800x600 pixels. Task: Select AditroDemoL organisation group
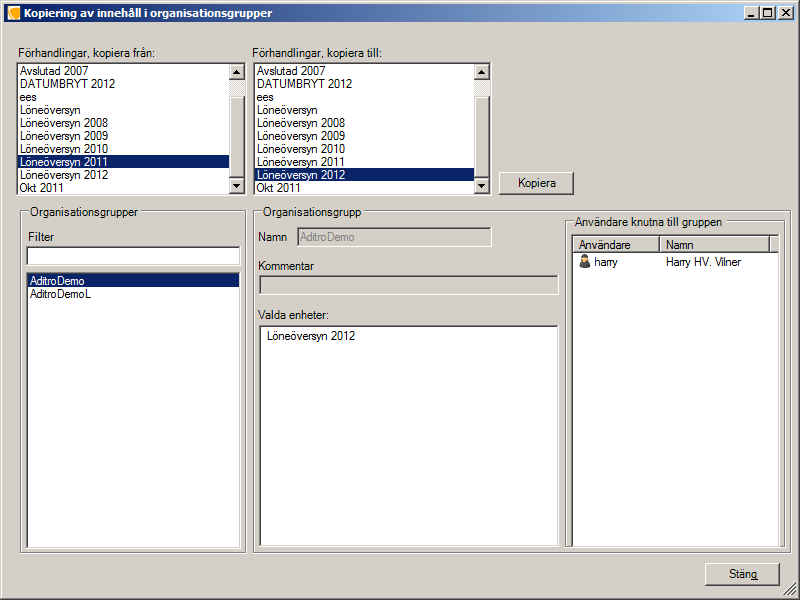coord(133,294)
